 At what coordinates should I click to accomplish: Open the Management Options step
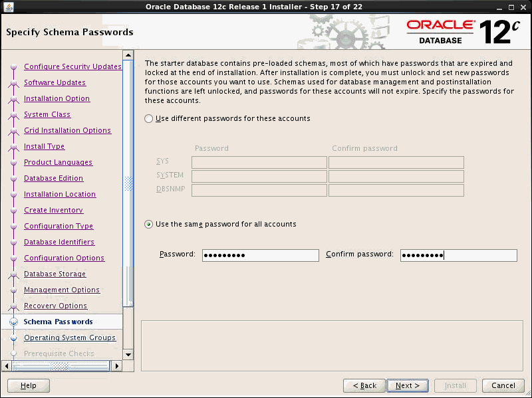coord(62,290)
